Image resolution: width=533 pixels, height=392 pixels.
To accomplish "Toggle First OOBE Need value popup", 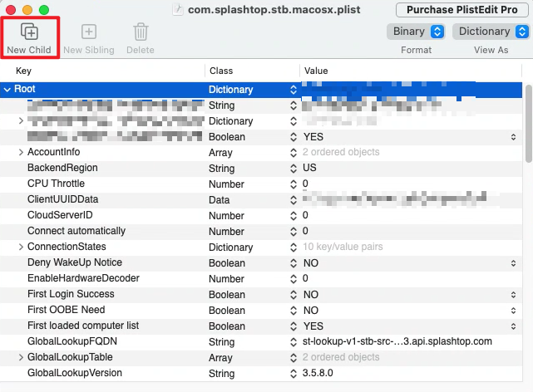I will [x=513, y=311].
